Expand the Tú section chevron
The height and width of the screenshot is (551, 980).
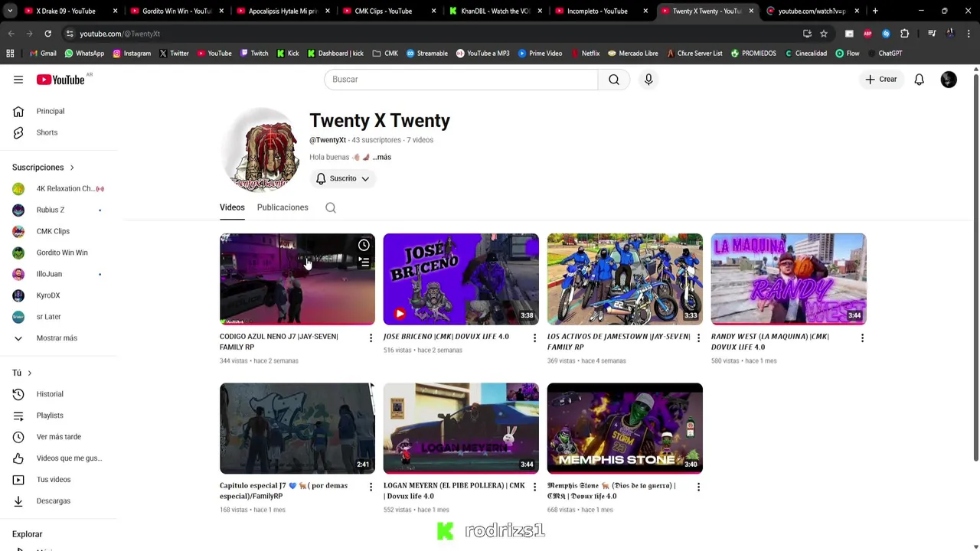pyautogui.click(x=29, y=373)
